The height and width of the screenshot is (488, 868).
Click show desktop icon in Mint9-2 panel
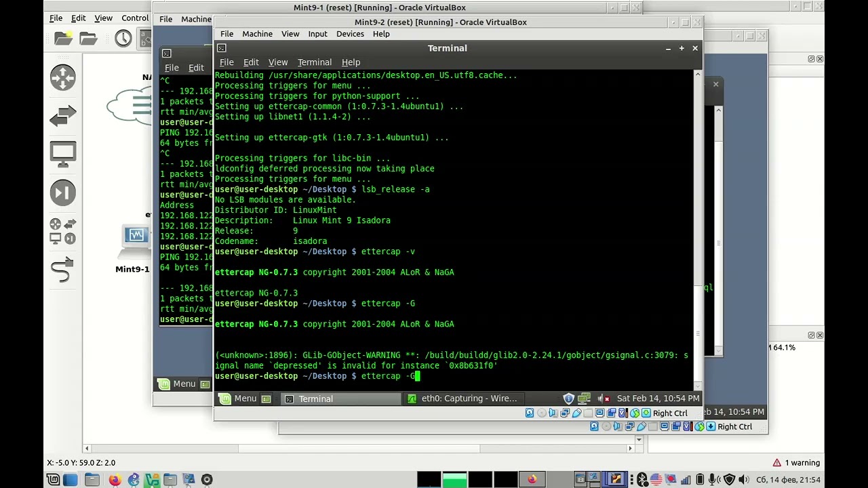click(x=267, y=399)
